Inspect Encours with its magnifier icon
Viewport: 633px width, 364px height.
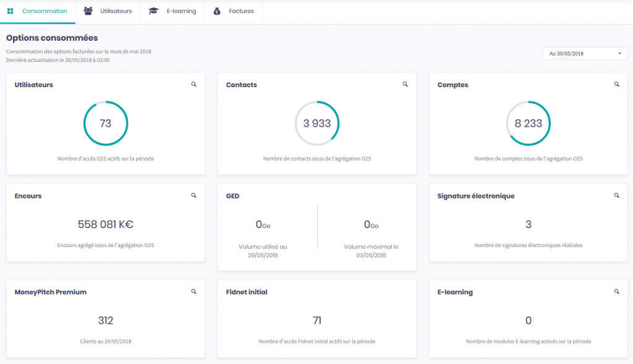point(193,195)
